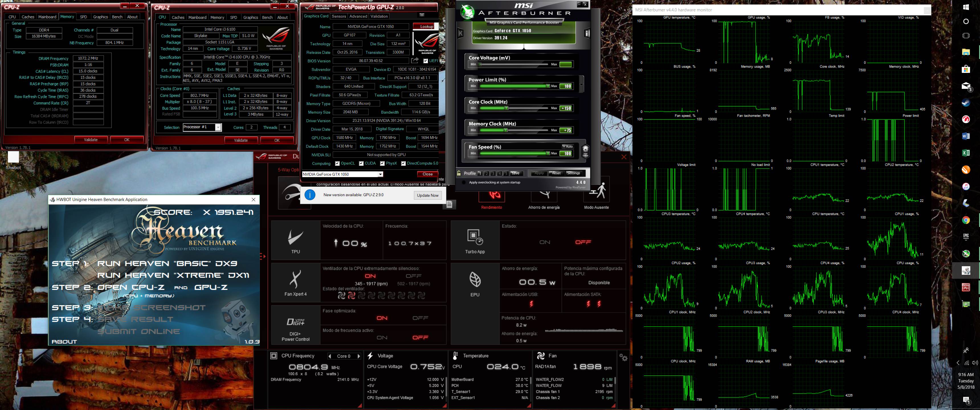Click SUBMIT ONLINE in HWBOT Heaven
This screenshot has width=980, height=410.
tap(138, 331)
